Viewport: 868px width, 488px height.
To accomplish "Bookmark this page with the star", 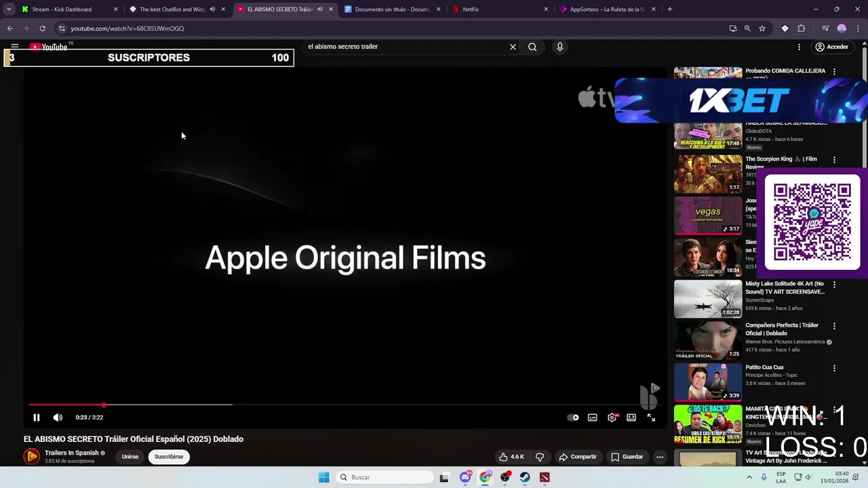I will [x=762, y=28].
